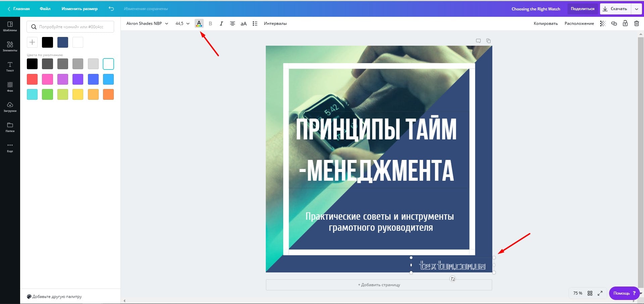
Task: Open grid view of pages
Action: [590, 293]
